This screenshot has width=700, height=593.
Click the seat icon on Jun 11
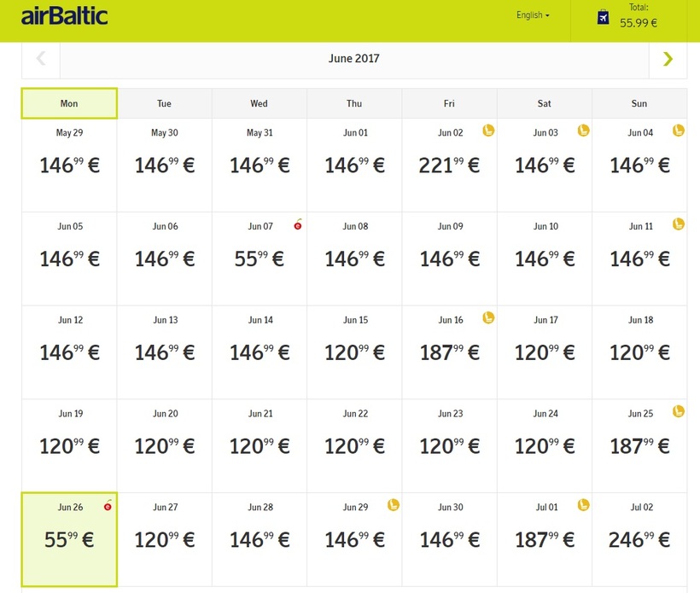click(x=679, y=224)
